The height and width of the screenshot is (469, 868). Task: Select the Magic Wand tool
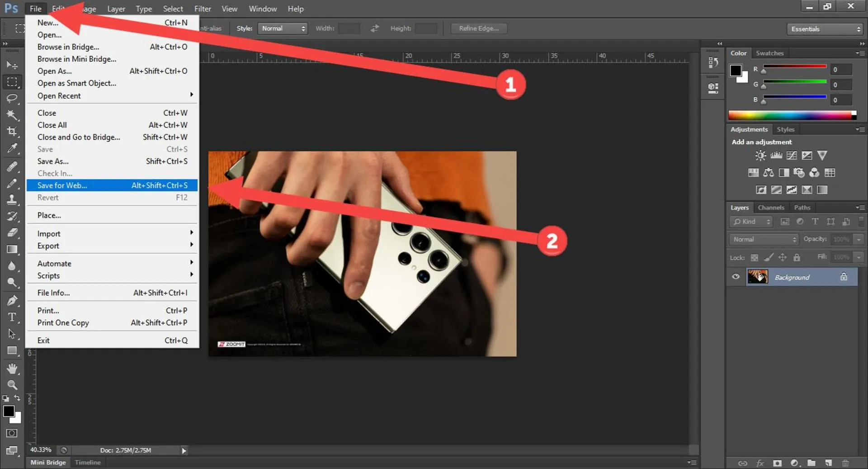tap(12, 115)
